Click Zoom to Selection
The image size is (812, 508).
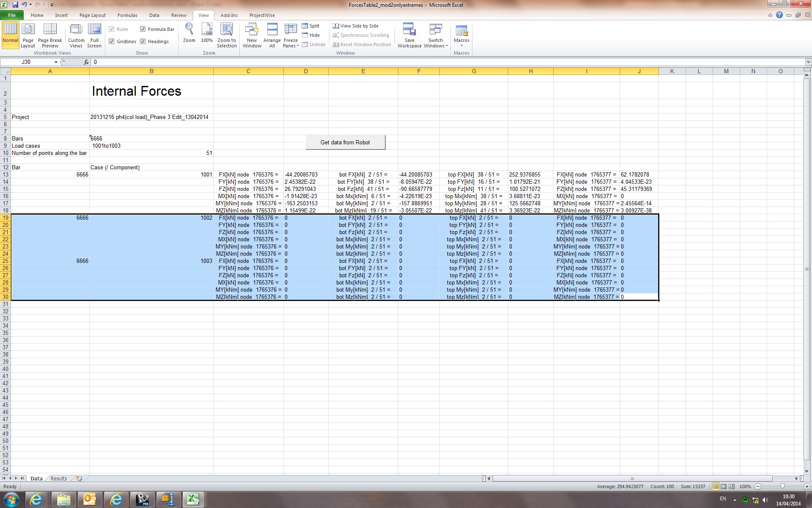(227, 36)
